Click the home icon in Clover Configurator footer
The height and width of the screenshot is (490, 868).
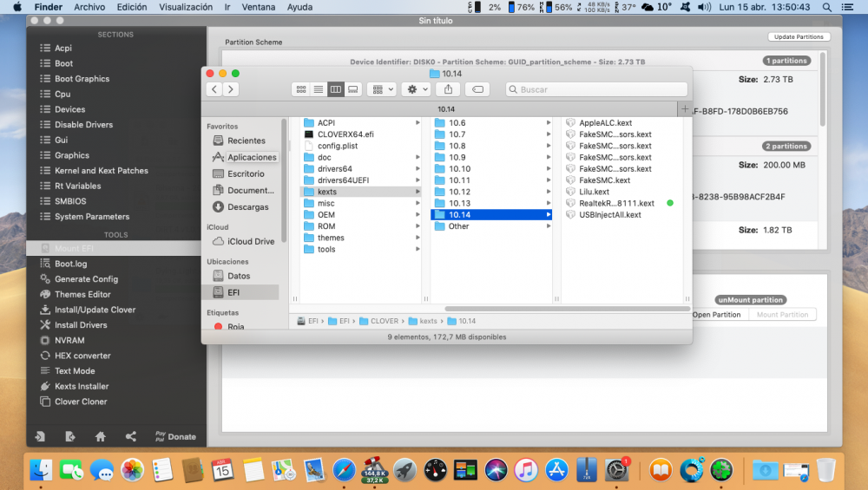point(100,436)
